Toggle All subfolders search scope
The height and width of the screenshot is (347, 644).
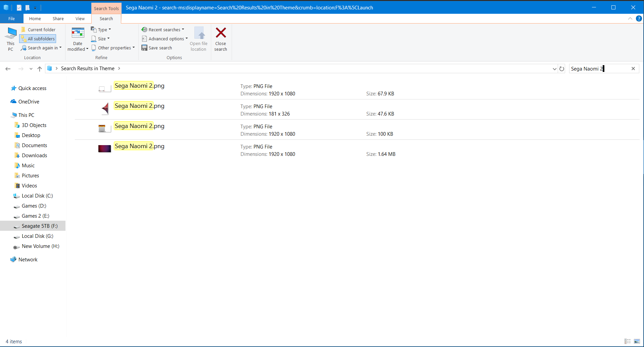[x=38, y=39]
